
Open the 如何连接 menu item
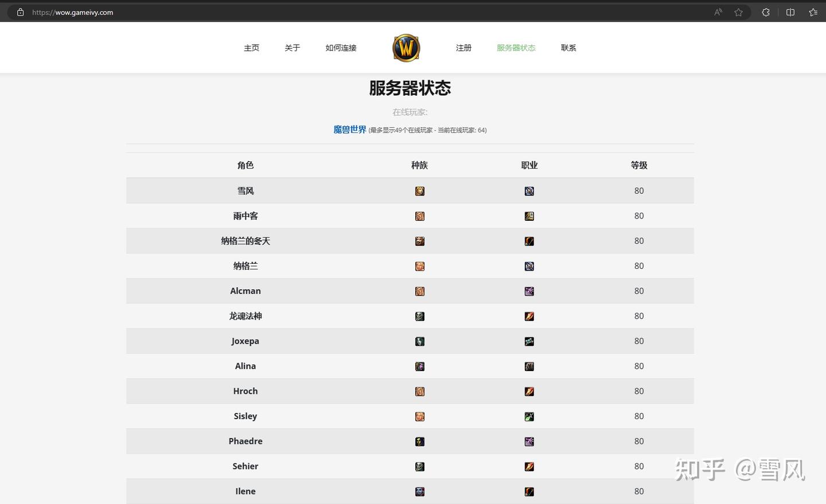tap(341, 48)
